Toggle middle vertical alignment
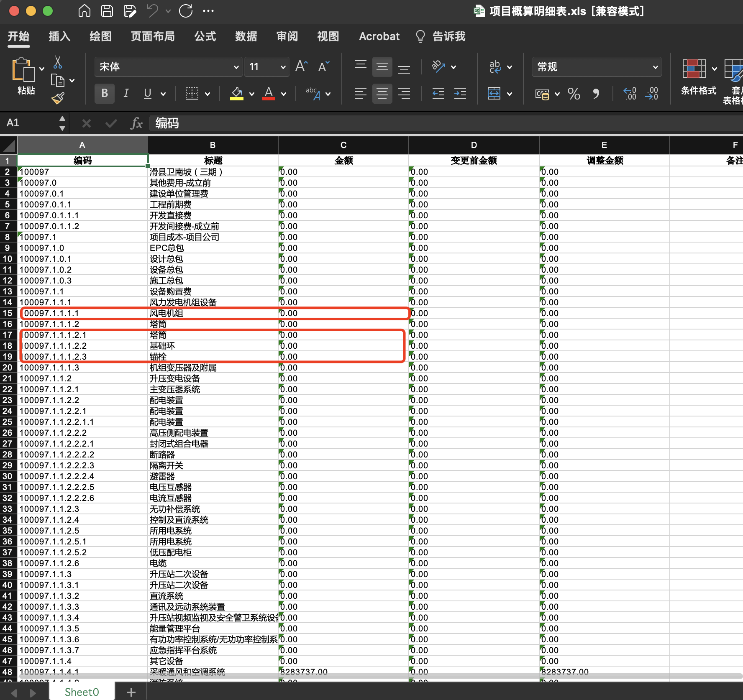The height and width of the screenshot is (700, 743). 382,67
